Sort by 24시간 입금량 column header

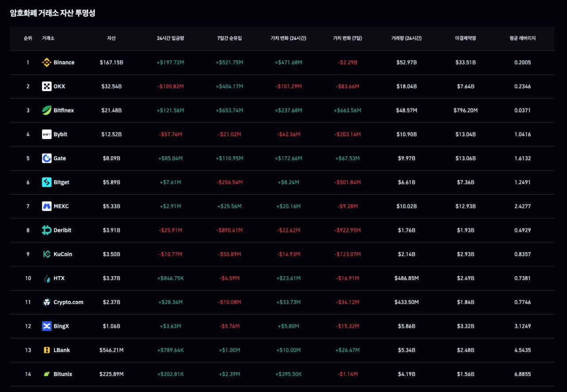[171, 38]
